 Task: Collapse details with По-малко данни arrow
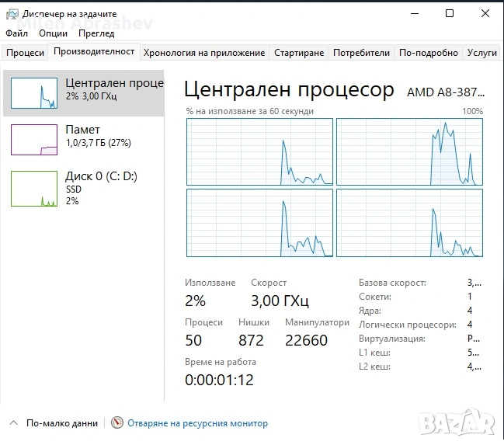[x=13, y=423]
